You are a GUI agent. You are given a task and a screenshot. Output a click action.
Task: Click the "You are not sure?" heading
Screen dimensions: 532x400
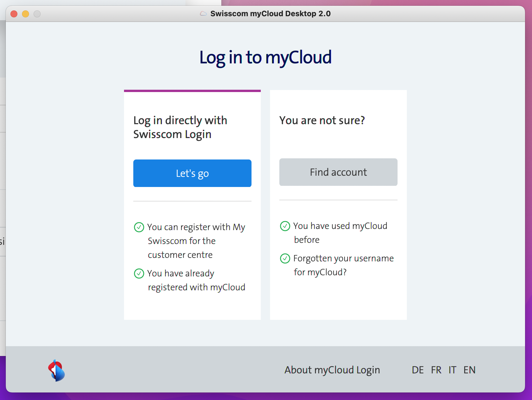(322, 120)
